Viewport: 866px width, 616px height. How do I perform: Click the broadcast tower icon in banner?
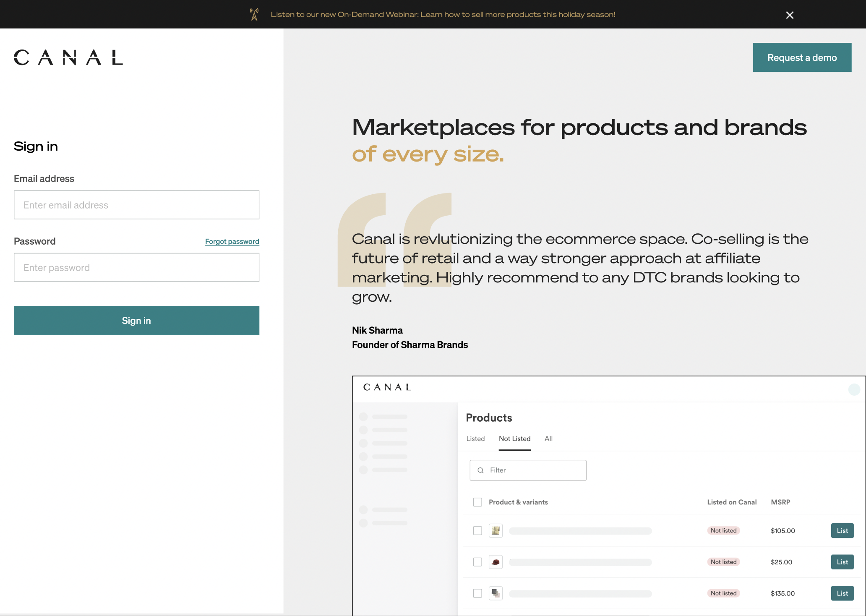pyautogui.click(x=254, y=14)
